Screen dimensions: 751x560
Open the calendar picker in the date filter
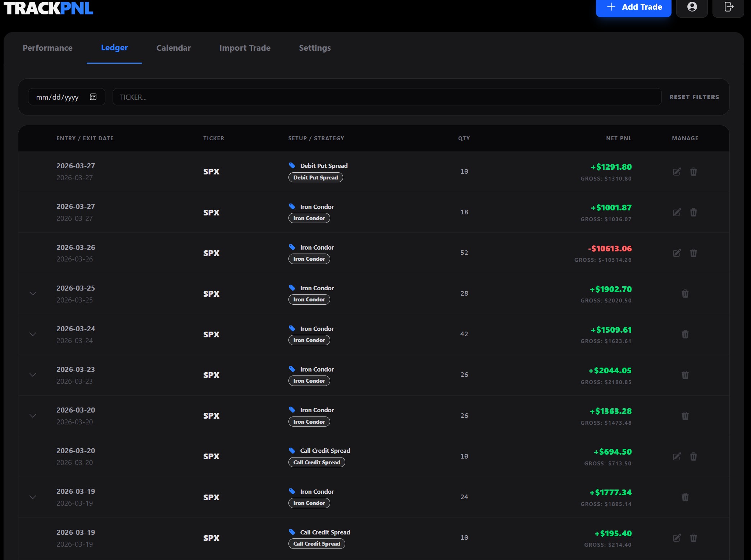[93, 97]
